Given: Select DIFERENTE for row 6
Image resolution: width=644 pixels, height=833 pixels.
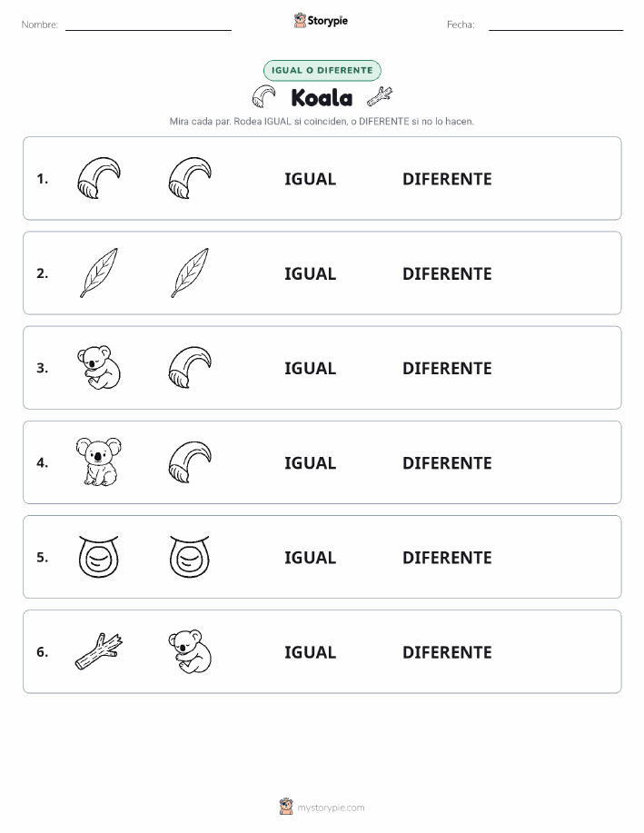Looking at the screenshot, I should (447, 652).
